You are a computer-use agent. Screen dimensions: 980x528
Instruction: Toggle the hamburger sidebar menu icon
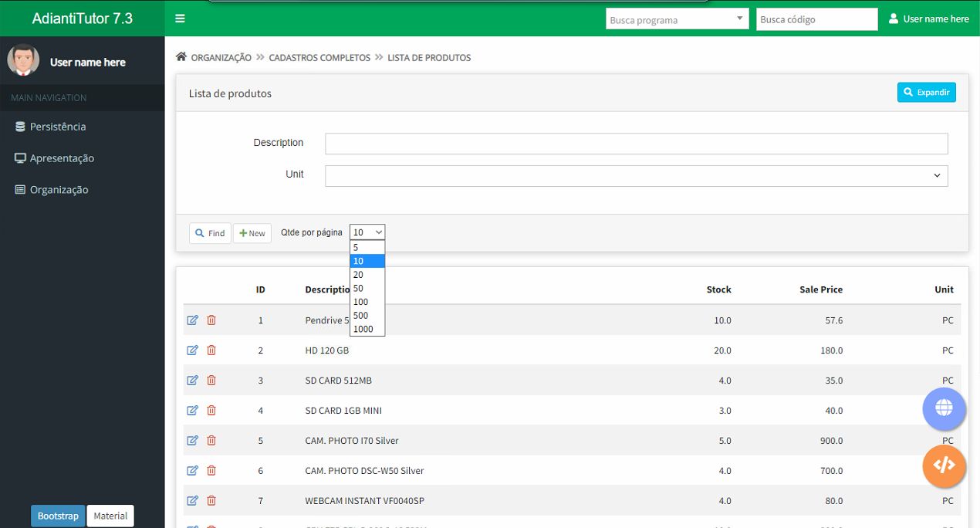180,19
